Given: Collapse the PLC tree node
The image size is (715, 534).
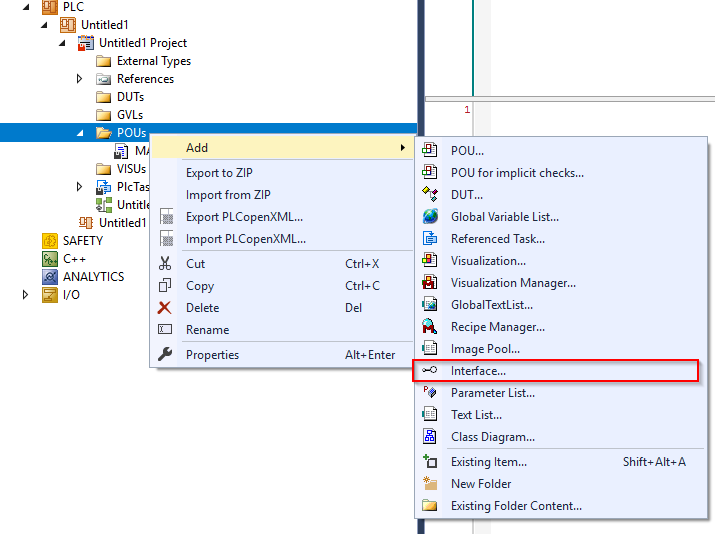Looking at the screenshot, I should click(x=26, y=7).
